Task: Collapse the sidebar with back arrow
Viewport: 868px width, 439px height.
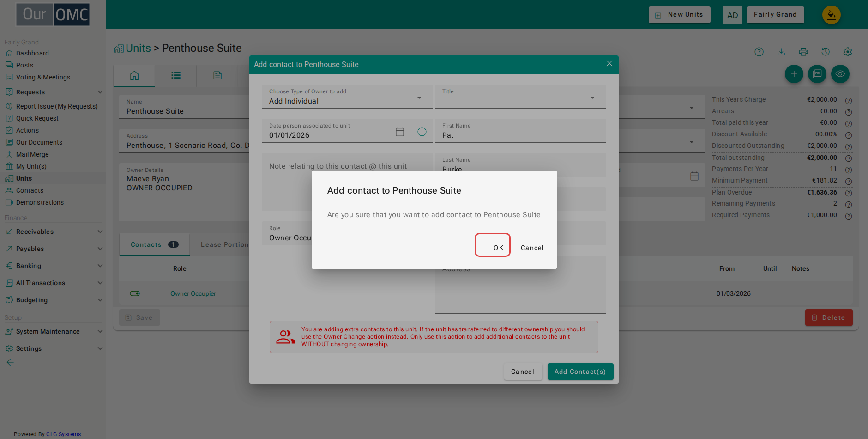Action: 10,362
